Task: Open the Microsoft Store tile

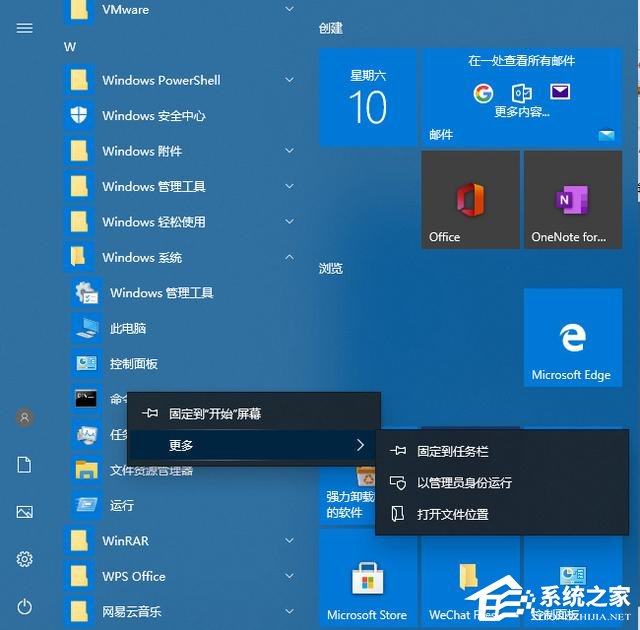Action: [367, 578]
